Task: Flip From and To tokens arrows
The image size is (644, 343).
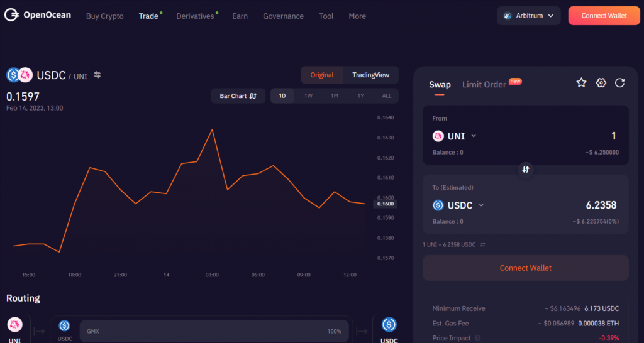Action: tap(526, 169)
